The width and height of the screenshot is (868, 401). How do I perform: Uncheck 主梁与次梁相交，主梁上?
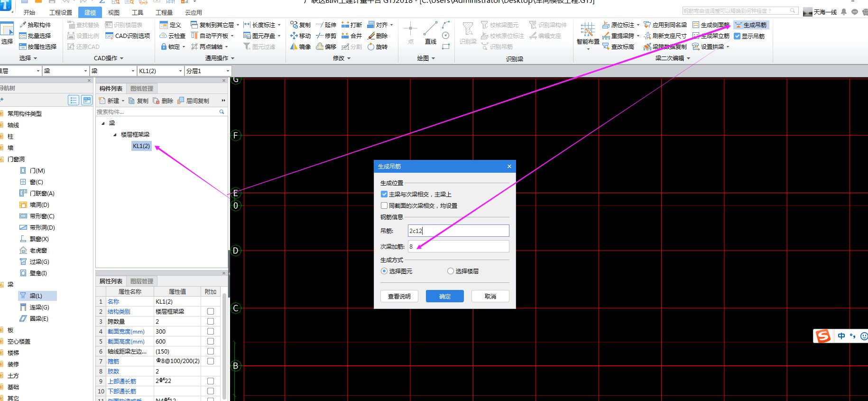[384, 194]
